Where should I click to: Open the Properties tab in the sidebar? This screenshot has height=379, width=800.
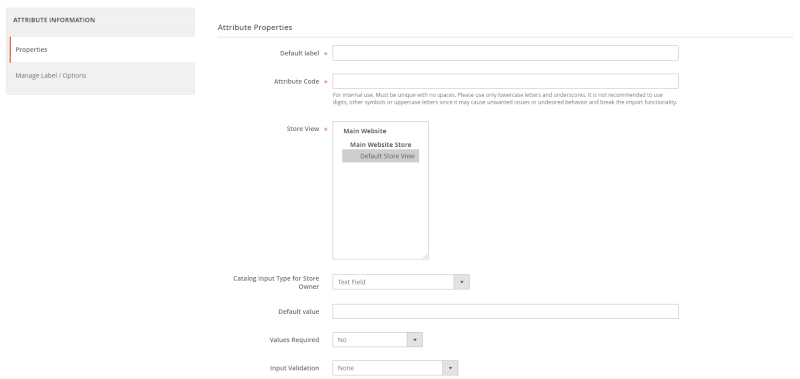coord(102,49)
